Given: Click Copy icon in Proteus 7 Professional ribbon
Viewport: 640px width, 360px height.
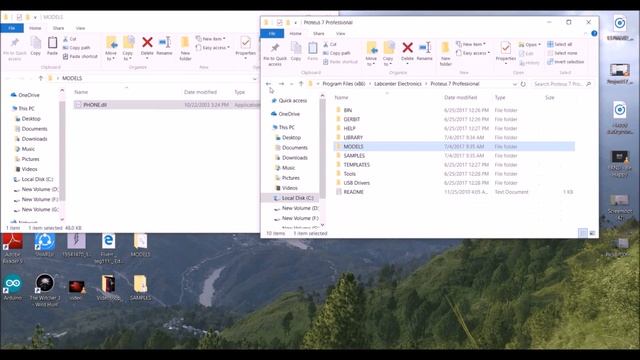Looking at the screenshot, I should [x=296, y=51].
